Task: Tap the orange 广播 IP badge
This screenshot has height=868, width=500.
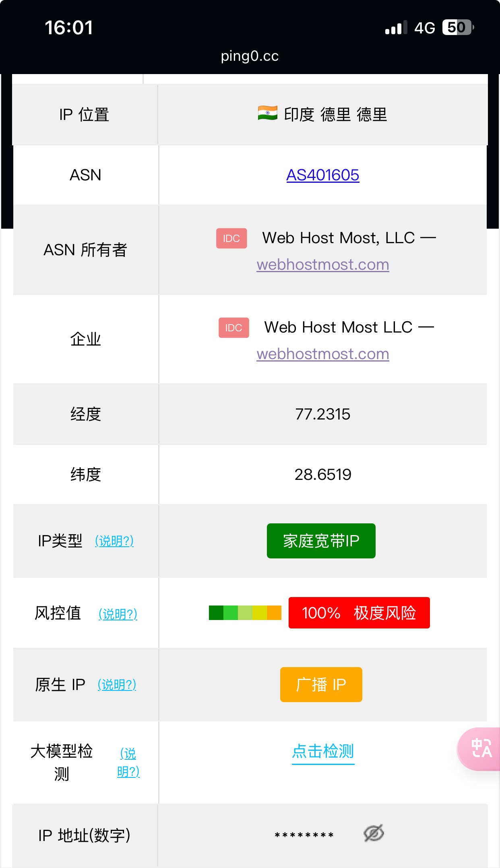Action: (x=321, y=684)
